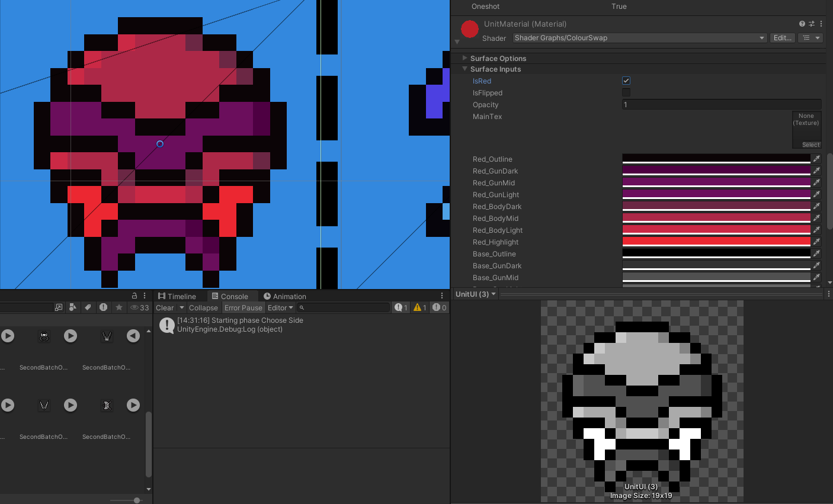Image resolution: width=833 pixels, height=504 pixels.
Task: Click the favorites star icon
Action: pyautogui.click(x=119, y=307)
